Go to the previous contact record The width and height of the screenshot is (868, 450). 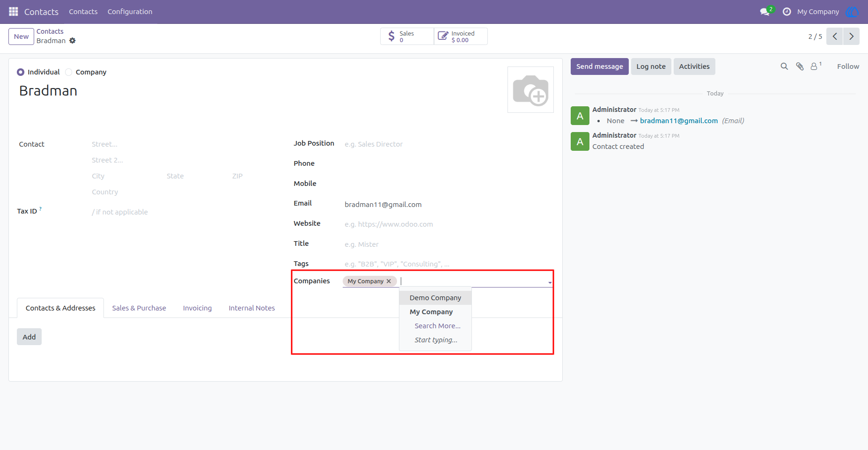click(x=835, y=37)
